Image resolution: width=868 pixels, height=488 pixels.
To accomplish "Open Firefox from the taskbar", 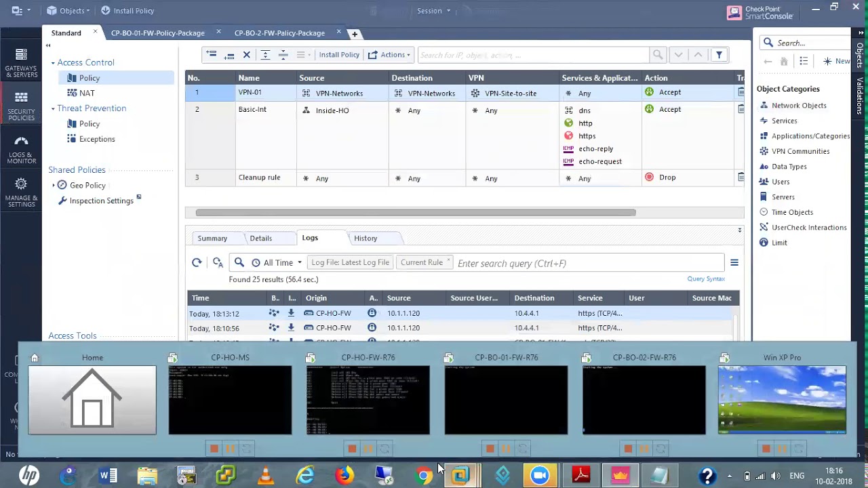I will point(344,476).
